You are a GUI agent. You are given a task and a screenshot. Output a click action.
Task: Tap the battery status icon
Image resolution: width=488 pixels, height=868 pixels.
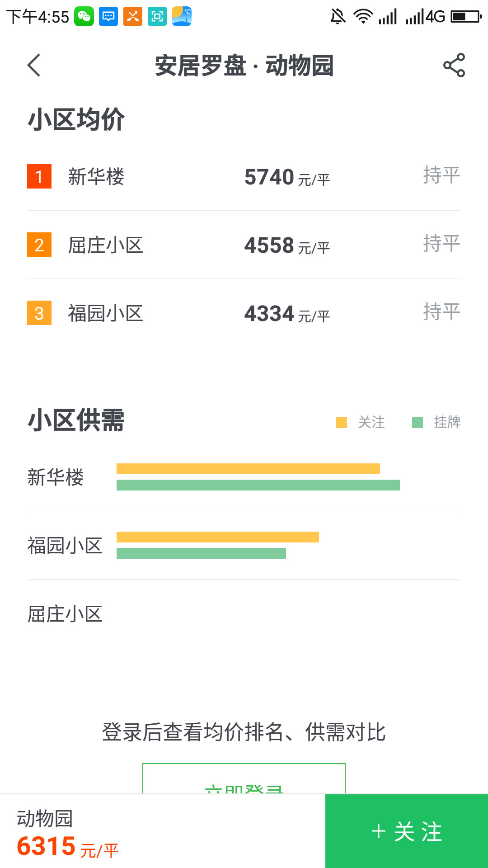click(466, 17)
